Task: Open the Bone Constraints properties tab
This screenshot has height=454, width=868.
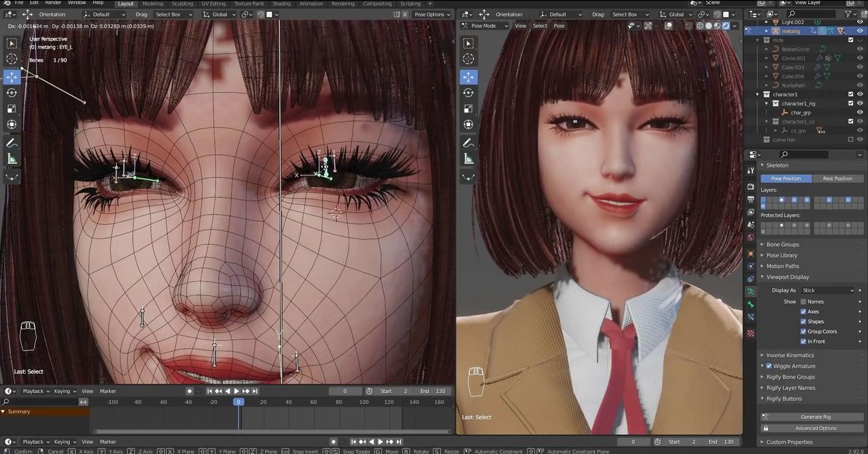Action: (751, 318)
